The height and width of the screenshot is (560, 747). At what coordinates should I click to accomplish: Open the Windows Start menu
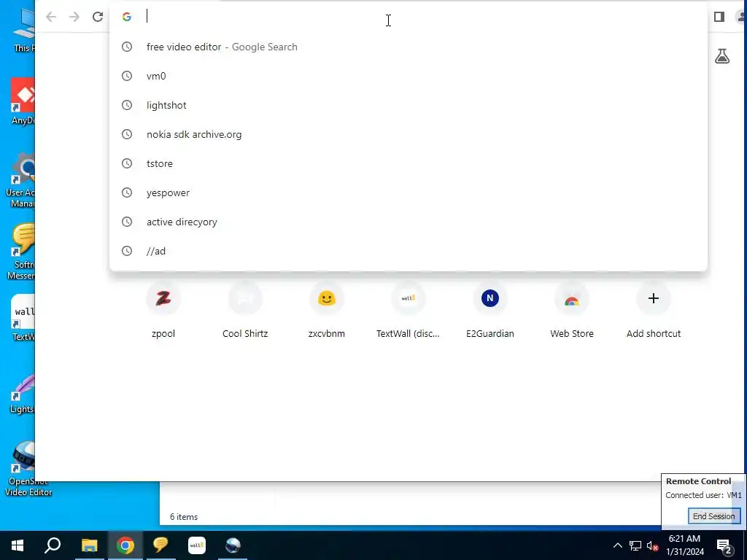[18, 545]
